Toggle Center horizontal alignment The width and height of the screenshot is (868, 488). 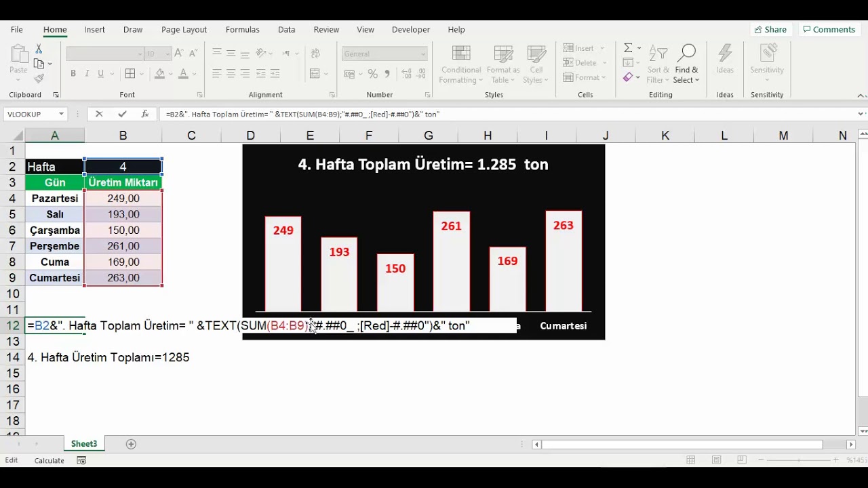pyautogui.click(x=231, y=74)
